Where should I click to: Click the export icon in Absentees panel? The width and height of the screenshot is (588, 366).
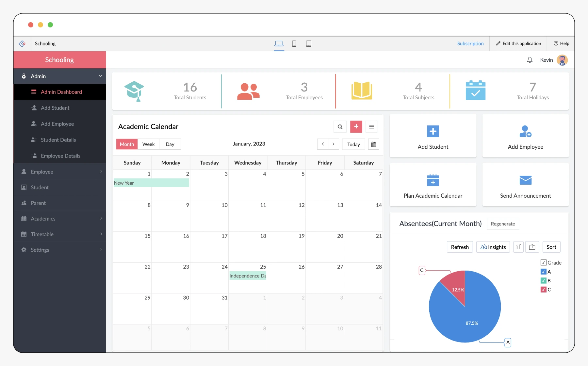click(x=532, y=247)
